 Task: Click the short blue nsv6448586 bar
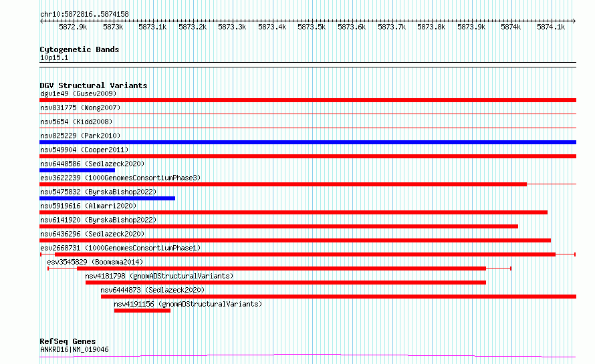point(77,170)
